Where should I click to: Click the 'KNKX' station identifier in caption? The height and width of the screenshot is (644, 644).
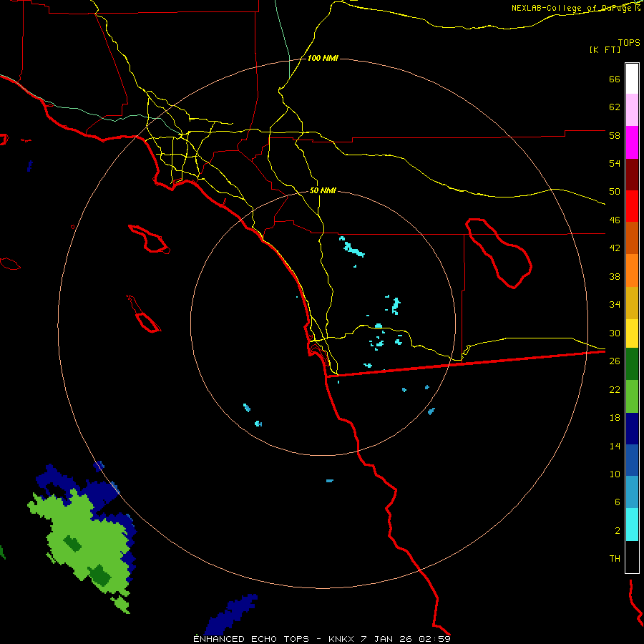point(342,639)
